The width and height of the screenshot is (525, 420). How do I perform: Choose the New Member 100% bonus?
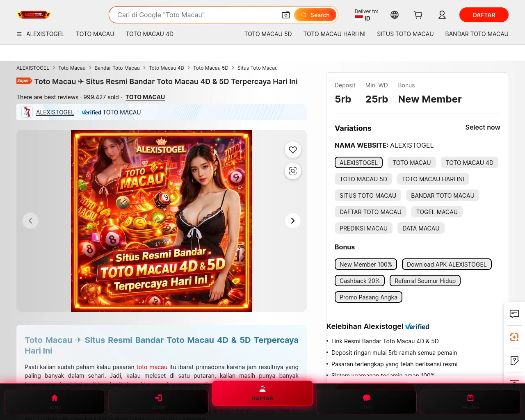(366, 265)
